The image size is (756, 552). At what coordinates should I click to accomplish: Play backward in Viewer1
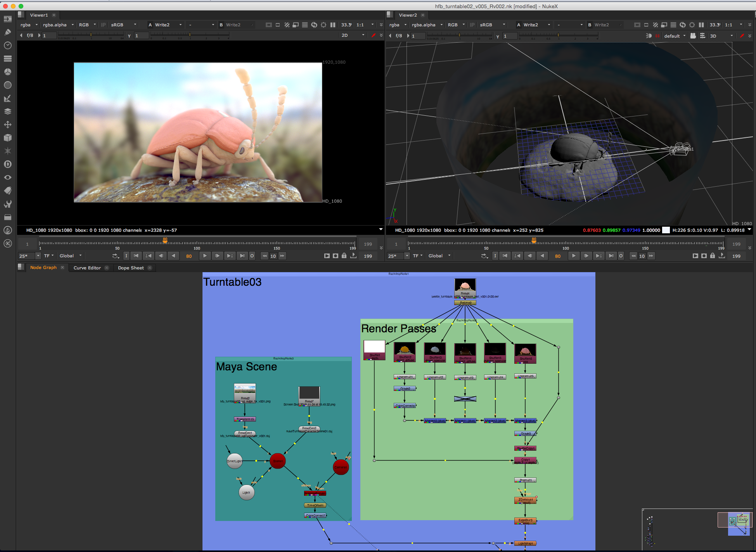tap(173, 256)
